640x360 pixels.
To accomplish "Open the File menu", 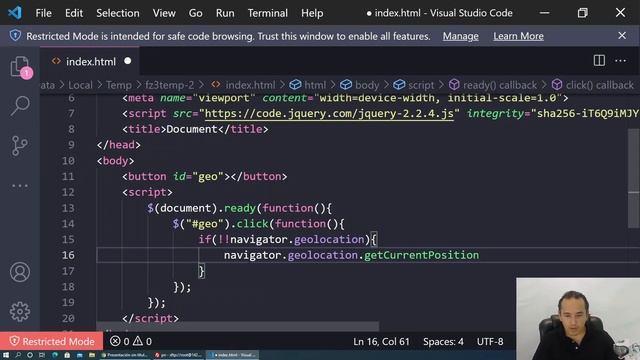I will pyautogui.click(x=43, y=13).
